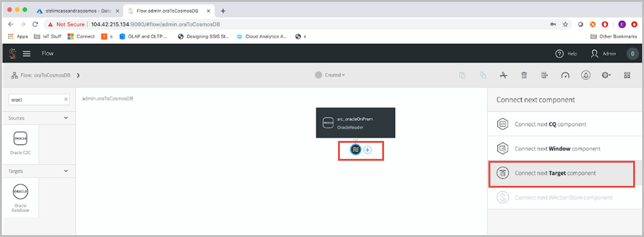The height and width of the screenshot is (237, 644).
Task: Open the Created status dropdown
Action: 330,75
